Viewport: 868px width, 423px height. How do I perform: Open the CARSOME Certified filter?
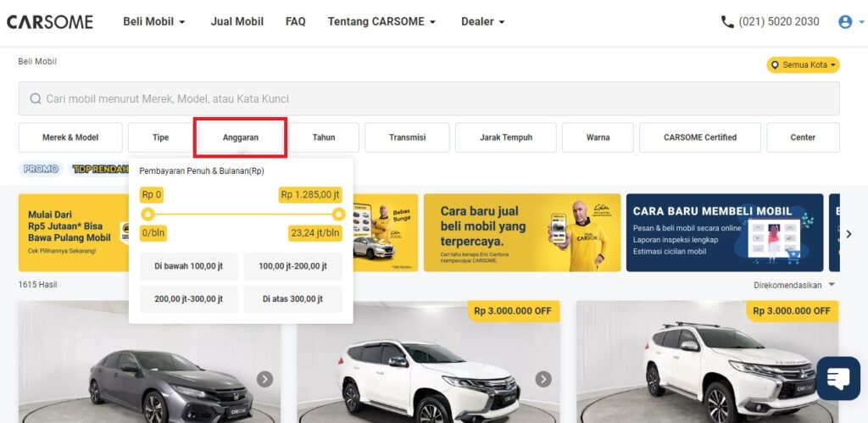(x=699, y=137)
